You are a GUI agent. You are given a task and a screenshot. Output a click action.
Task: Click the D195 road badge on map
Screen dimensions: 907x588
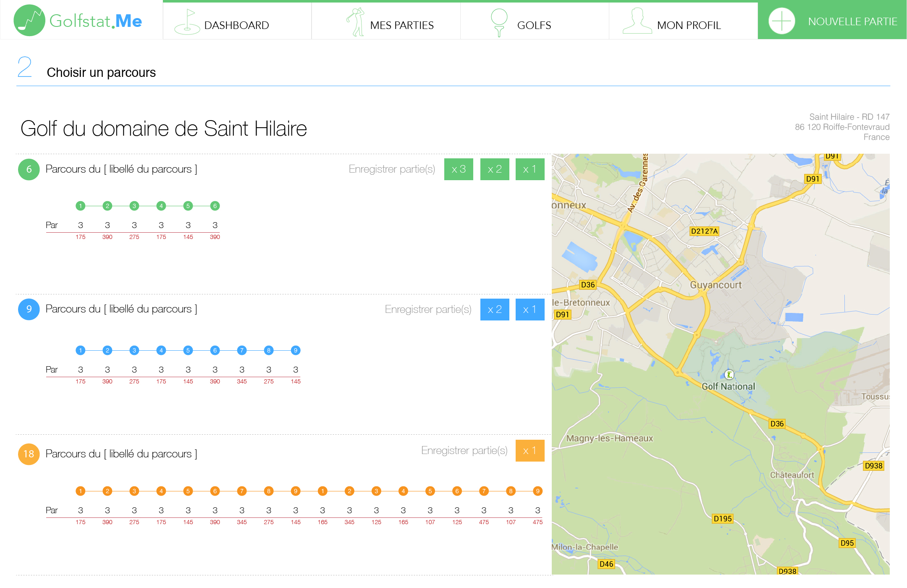[x=723, y=519]
